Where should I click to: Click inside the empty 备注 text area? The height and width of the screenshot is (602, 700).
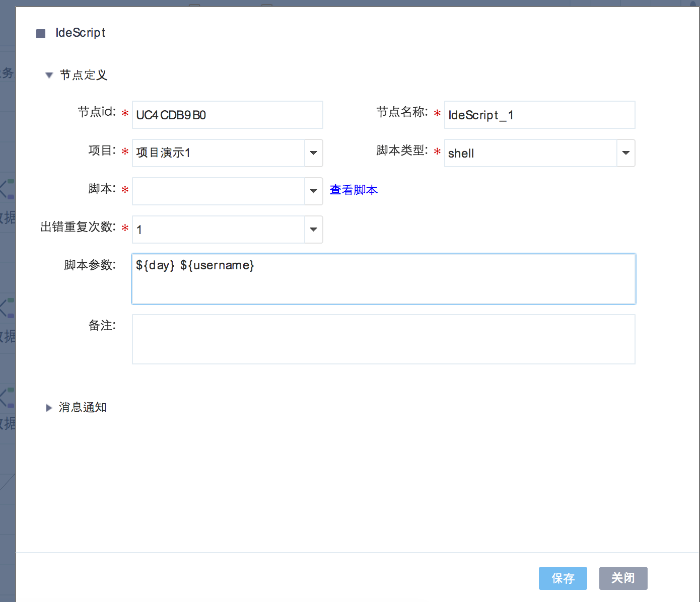(x=383, y=339)
